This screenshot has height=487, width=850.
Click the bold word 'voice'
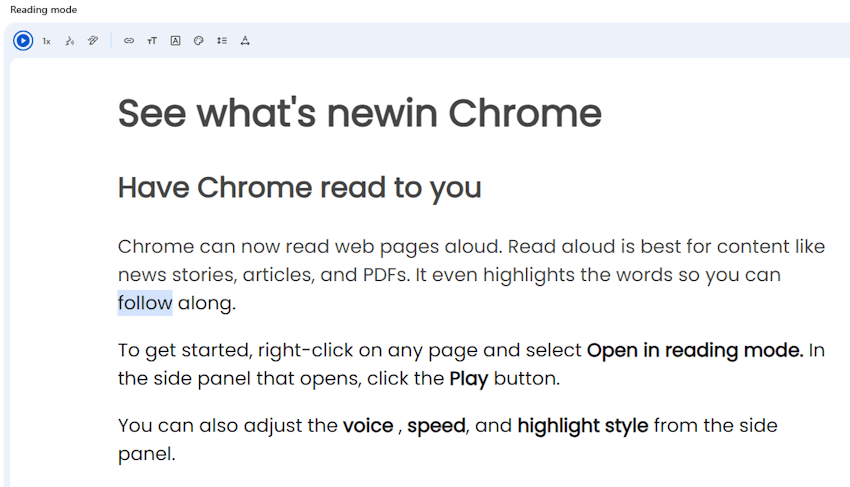click(x=368, y=426)
